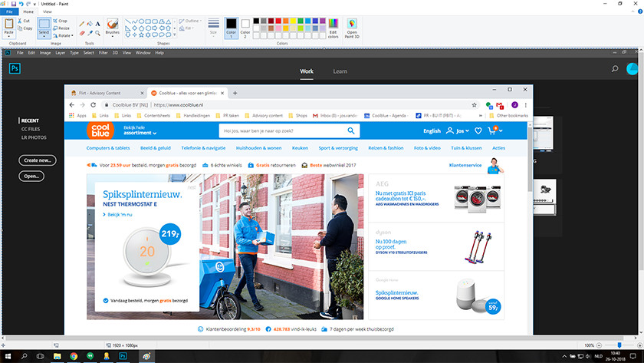Viewport: 644px width, 363px height.
Task: Expand the Rotate dropdown
Action: pyautogui.click(x=63, y=35)
